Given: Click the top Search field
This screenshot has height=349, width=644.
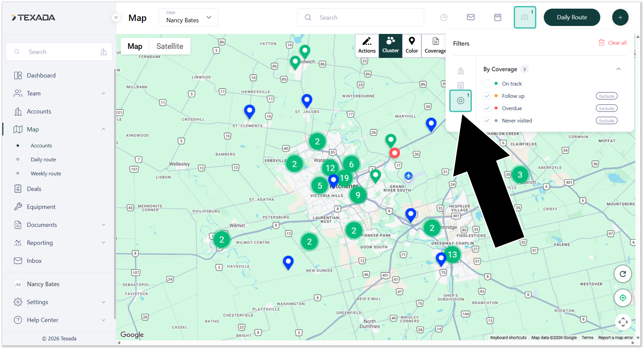Looking at the screenshot, I should click(361, 17).
